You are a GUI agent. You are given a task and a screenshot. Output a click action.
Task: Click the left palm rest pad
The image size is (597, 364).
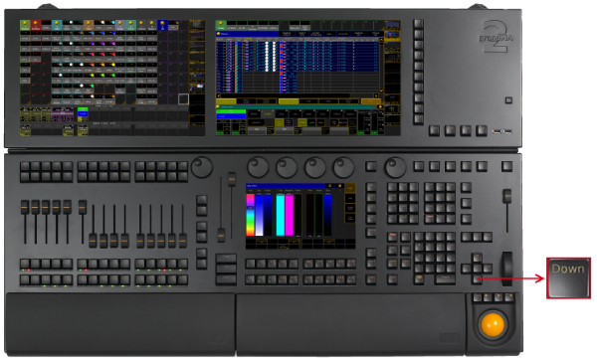(x=119, y=323)
